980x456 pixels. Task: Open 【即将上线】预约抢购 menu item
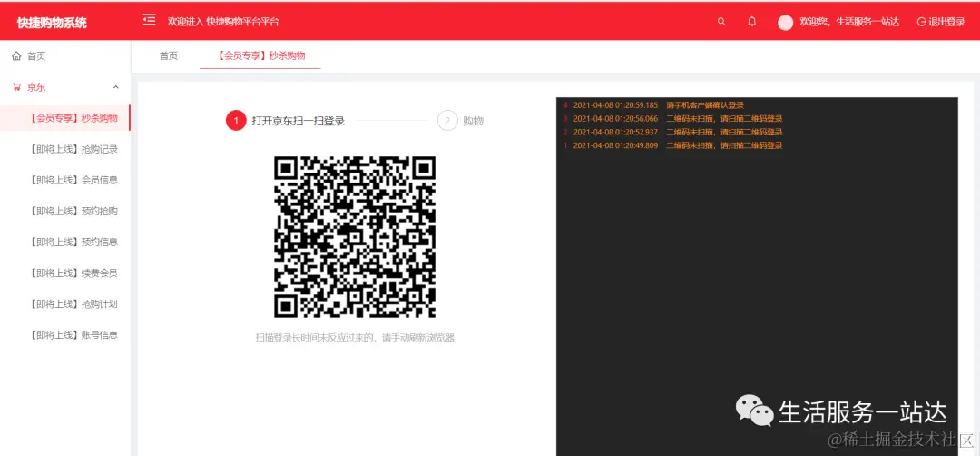pos(73,211)
